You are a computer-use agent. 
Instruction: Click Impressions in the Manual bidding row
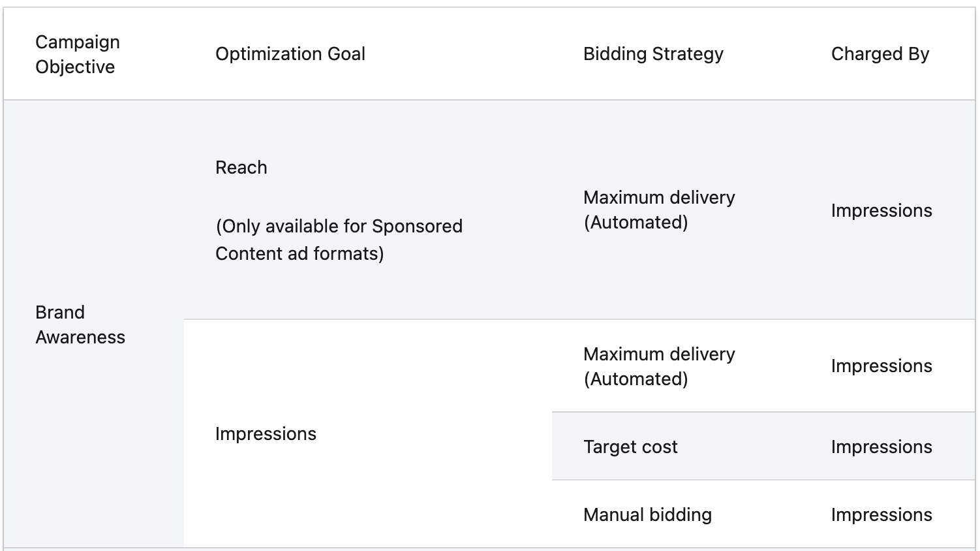click(x=881, y=515)
